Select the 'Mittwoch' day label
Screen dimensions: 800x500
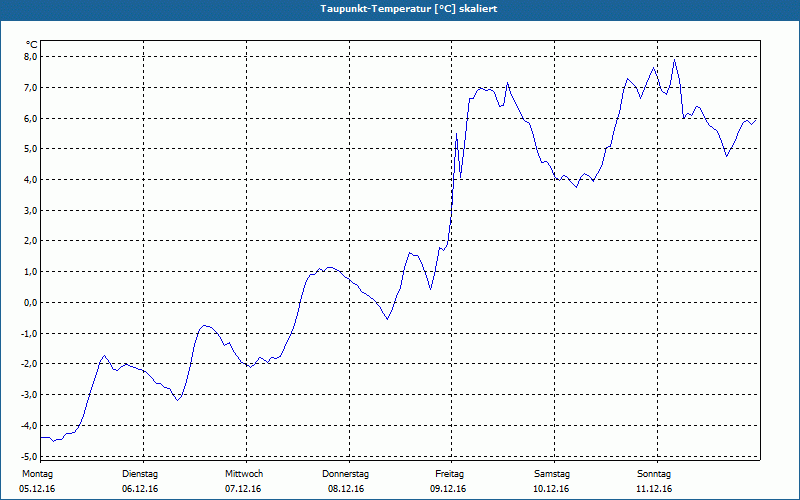coord(244,474)
